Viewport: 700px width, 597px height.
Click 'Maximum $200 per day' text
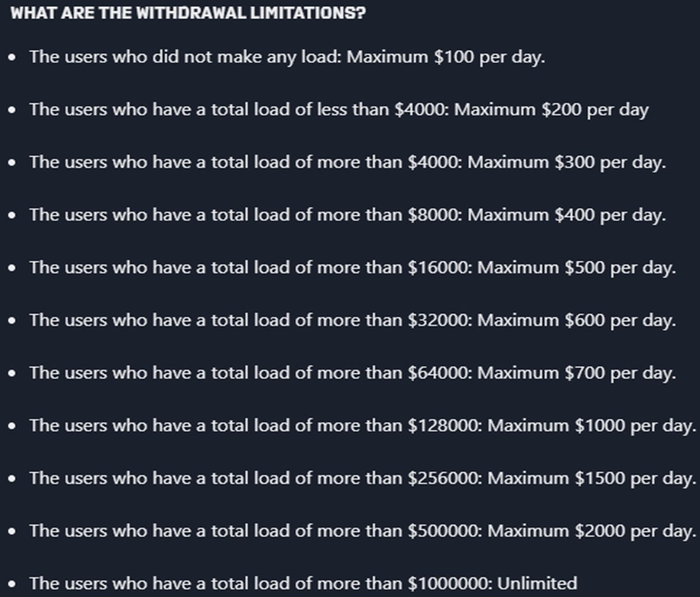[x=551, y=110]
